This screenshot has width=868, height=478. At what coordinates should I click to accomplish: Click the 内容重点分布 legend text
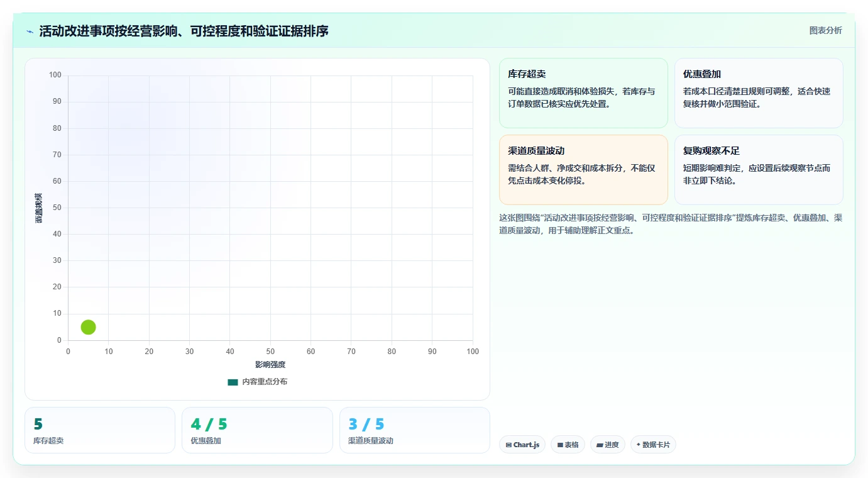pyautogui.click(x=265, y=382)
